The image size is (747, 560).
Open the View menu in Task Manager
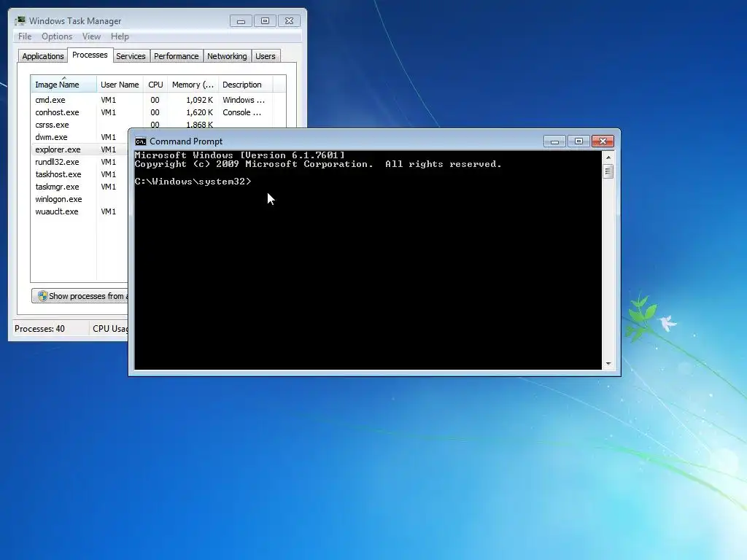[91, 36]
